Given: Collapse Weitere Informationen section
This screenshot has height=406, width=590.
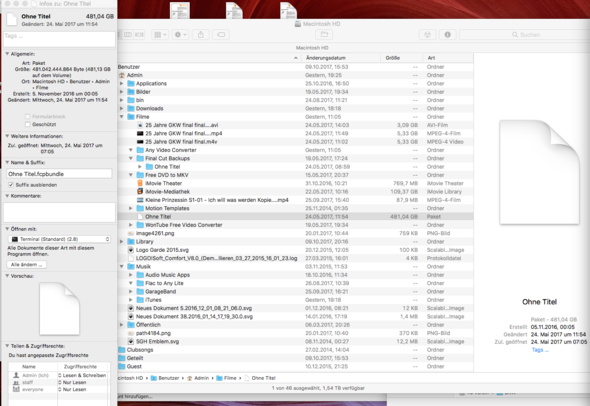Looking at the screenshot, I should (7, 136).
